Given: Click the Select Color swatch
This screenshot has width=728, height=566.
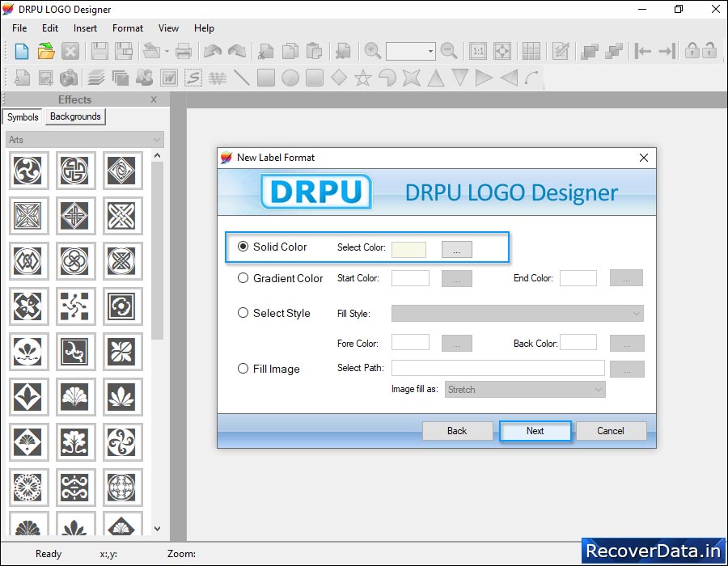Looking at the screenshot, I should pos(408,249).
